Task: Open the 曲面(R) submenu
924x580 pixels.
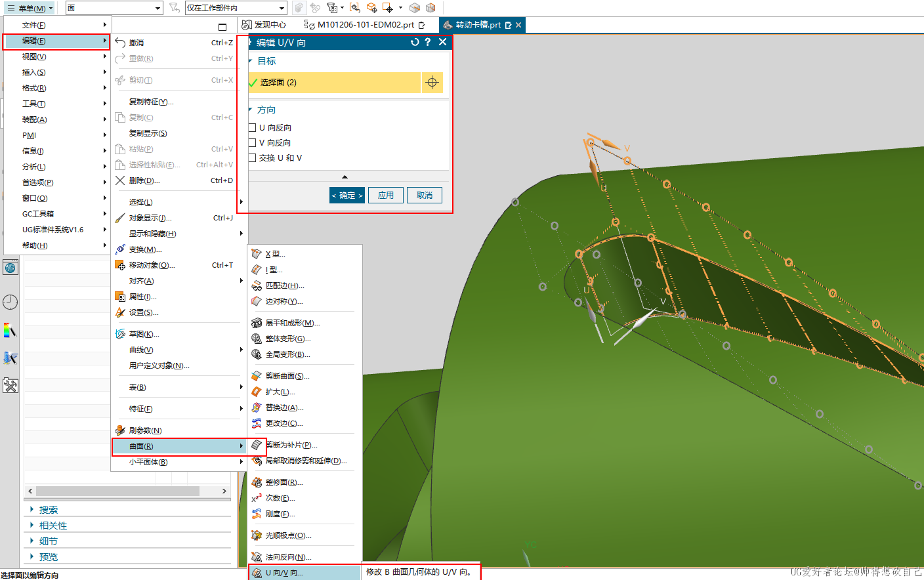Action: pos(178,446)
